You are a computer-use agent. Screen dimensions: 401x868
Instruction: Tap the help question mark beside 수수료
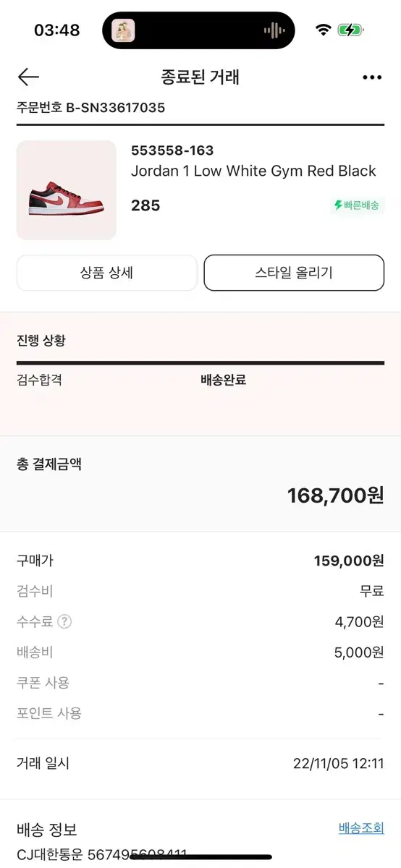[x=65, y=621]
